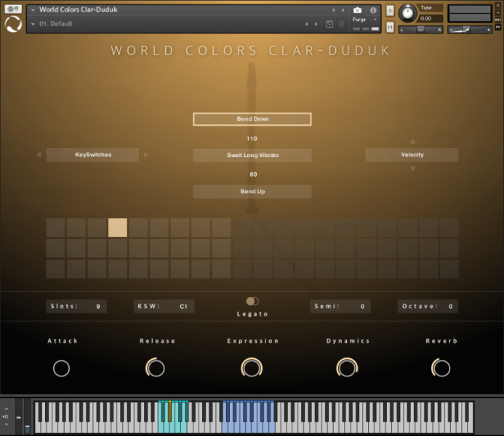Save the current snapshot preset
The width and height of the screenshot is (504, 436).
pyautogui.click(x=329, y=24)
